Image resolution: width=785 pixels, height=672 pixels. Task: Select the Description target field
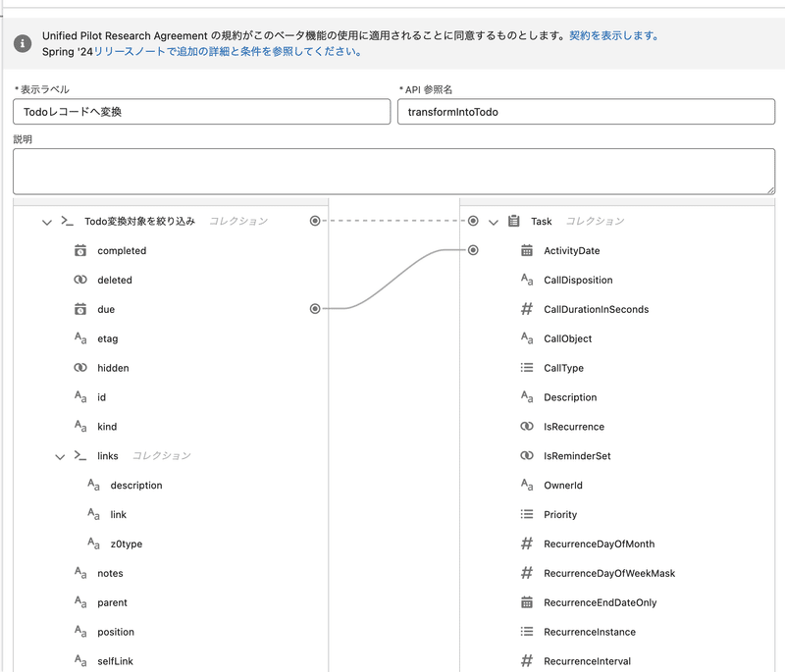(570, 397)
